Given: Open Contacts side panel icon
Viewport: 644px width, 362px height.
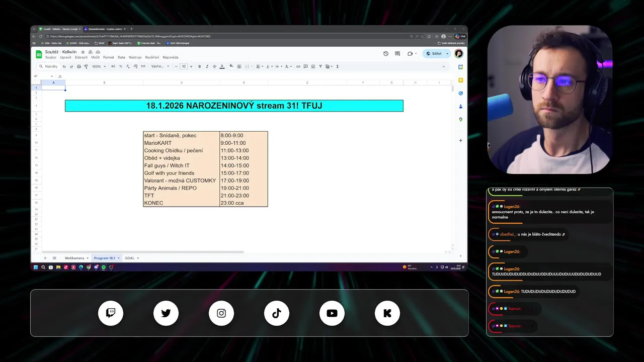Looking at the screenshot, I should (460, 106).
